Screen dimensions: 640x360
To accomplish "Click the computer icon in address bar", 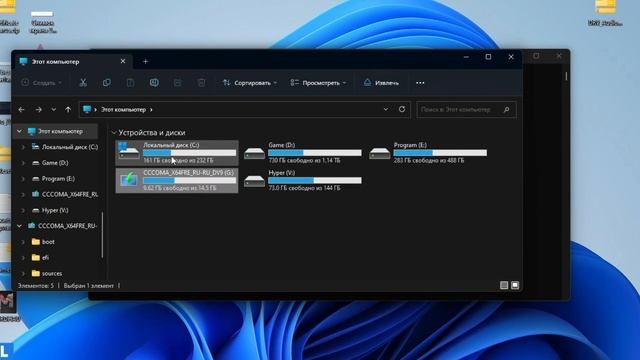I will (x=87, y=109).
